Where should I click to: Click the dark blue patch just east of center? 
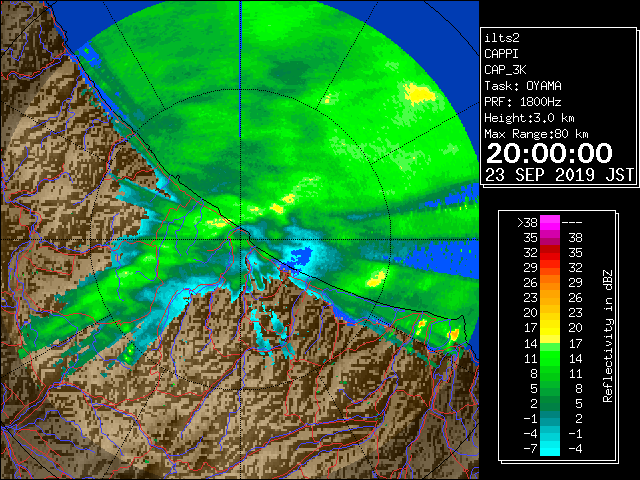301,255
